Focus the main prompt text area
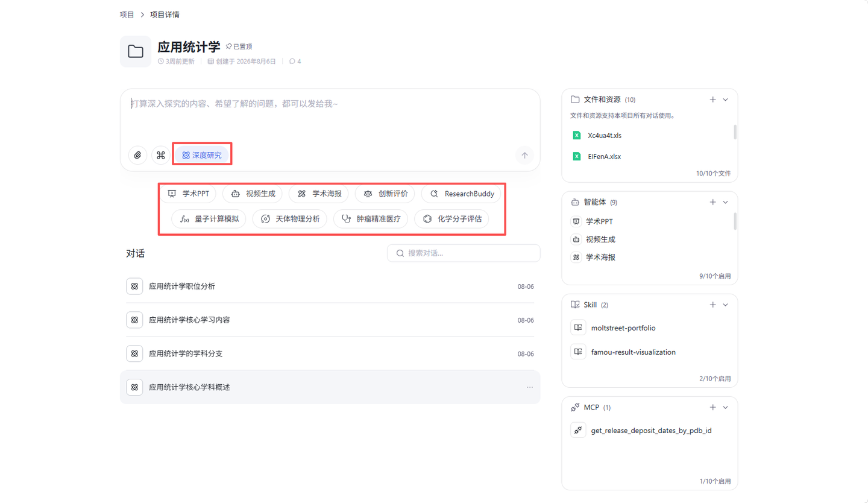 click(x=330, y=117)
